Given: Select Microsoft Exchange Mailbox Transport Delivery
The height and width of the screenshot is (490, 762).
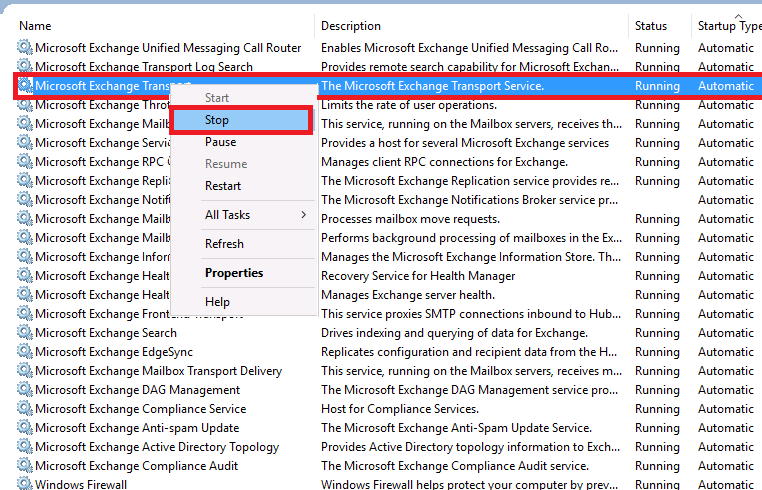Looking at the screenshot, I should pyautogui.click(x=158, y=371).
